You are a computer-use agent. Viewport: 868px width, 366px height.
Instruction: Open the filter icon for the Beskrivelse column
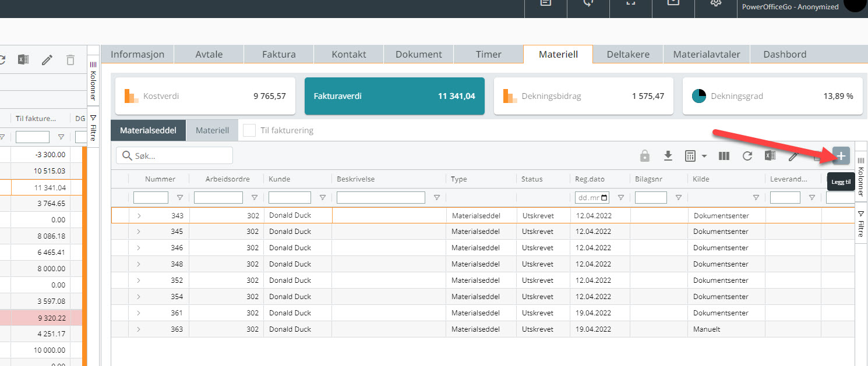[436, 198]
